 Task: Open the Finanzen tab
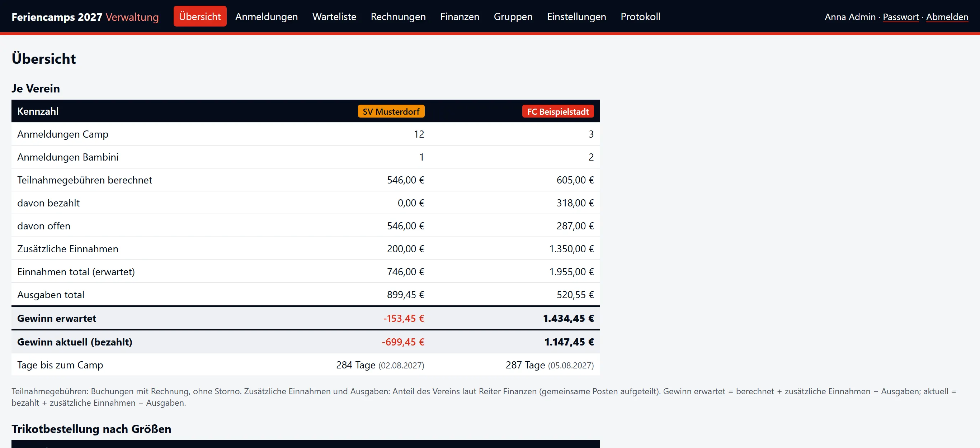pos(460,16)
